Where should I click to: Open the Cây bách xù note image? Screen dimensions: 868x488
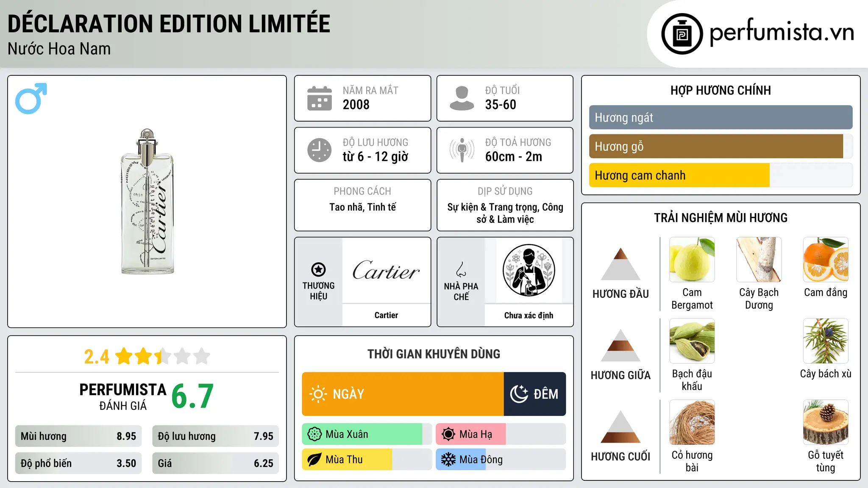826,341
